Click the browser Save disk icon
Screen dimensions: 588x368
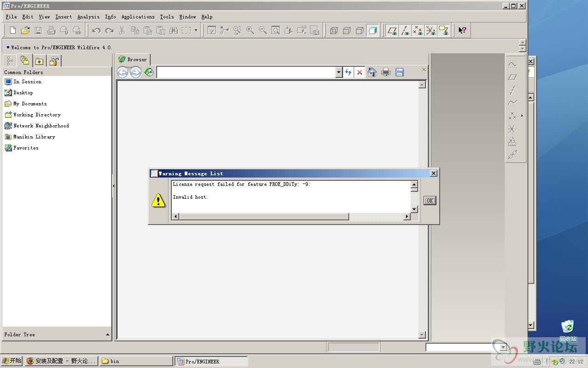[400, 72]
